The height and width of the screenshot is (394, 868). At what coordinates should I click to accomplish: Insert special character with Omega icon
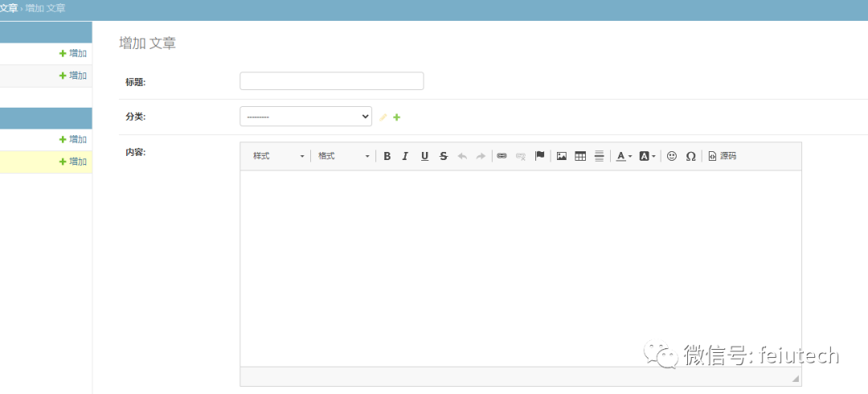pyautogui.click(x=690, y=156)
